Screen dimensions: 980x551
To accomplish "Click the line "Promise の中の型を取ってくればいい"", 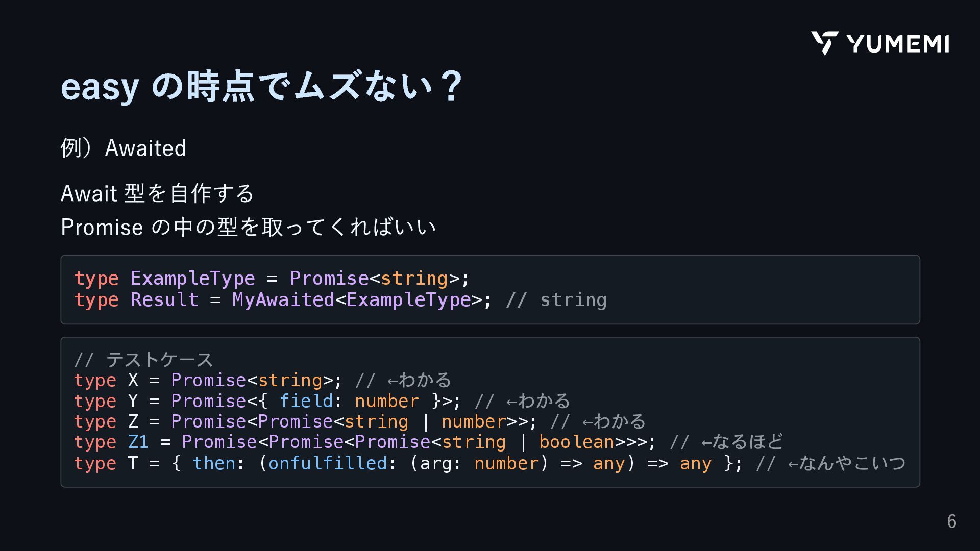I will (x=248, y=227).
